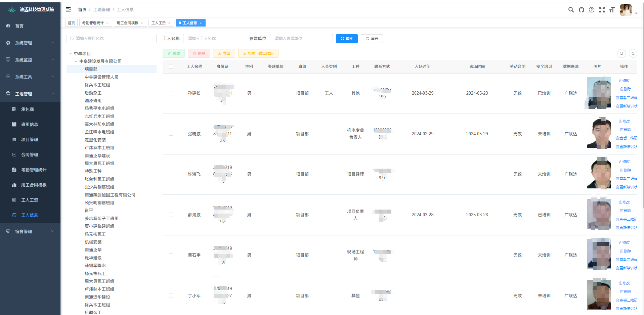The height and width of the screenshot is (315, 644).
Task: Toggle fullscreen mode icon
Action: coord(602,10)
